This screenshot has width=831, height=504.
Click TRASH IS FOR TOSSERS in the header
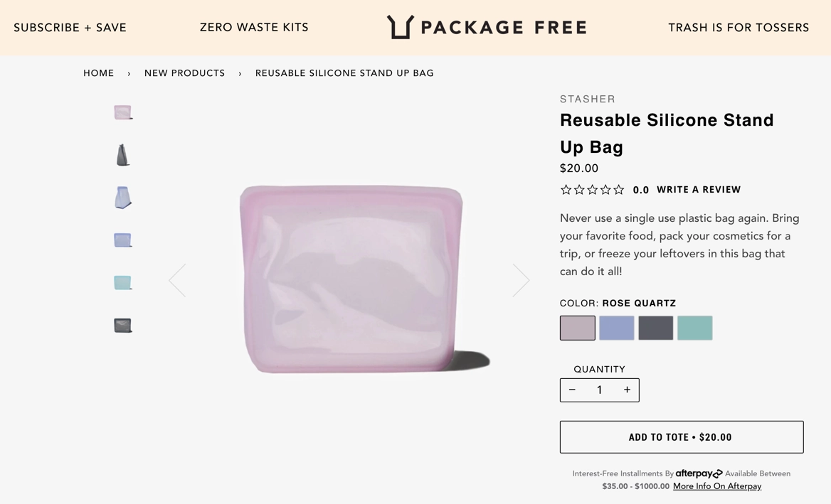738,27
